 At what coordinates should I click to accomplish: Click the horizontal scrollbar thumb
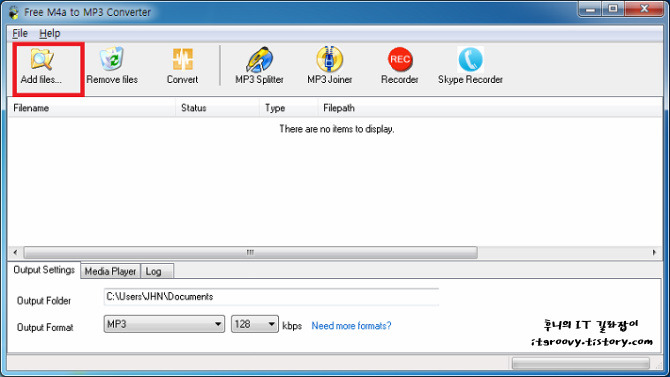pos(250,252)
